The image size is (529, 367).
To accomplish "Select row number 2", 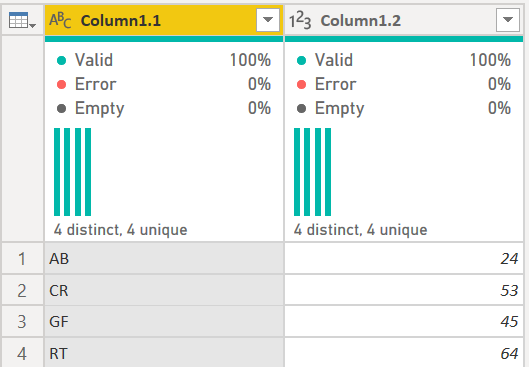I will pyautogui.click(x=22, y=290).
